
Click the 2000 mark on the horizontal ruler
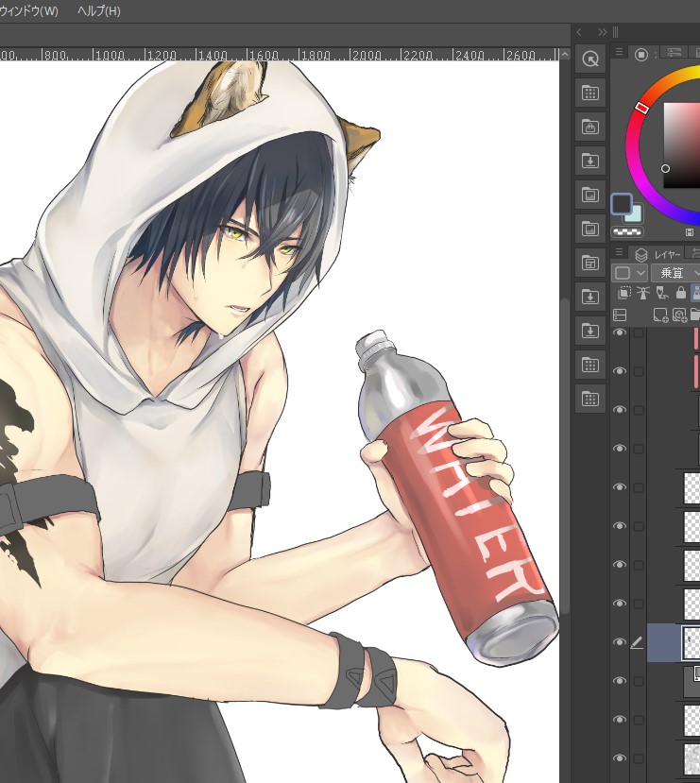(x=366, y=55)
